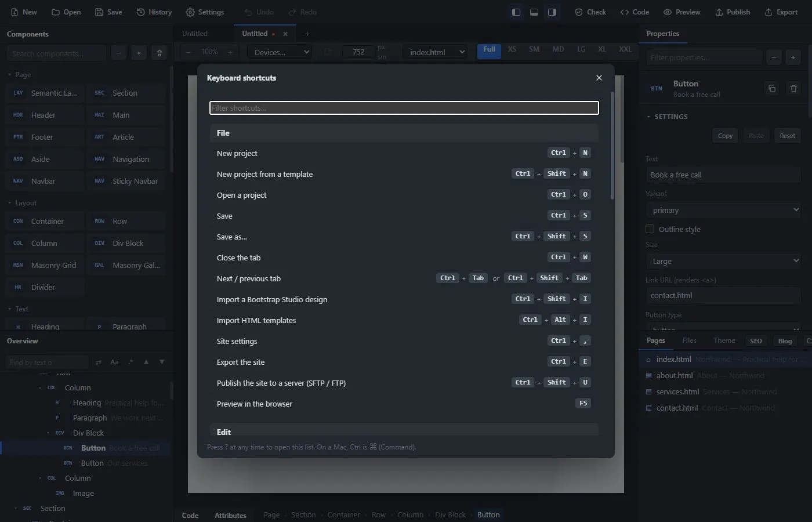The width and height of the screenshot is (812, 522).
Task: Open the Code view from toolbar
Action: coord(635,12)
